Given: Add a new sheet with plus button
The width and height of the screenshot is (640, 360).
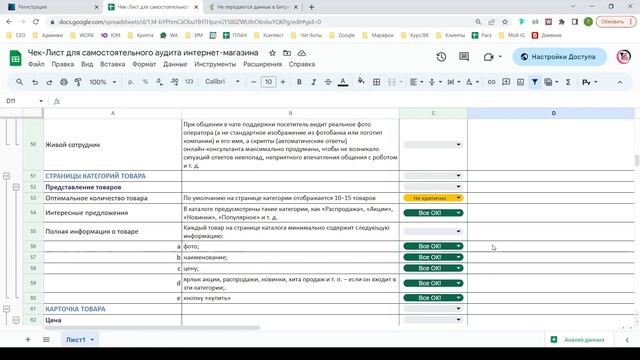Looking at the screenshot, I should [x=28, y=340].
